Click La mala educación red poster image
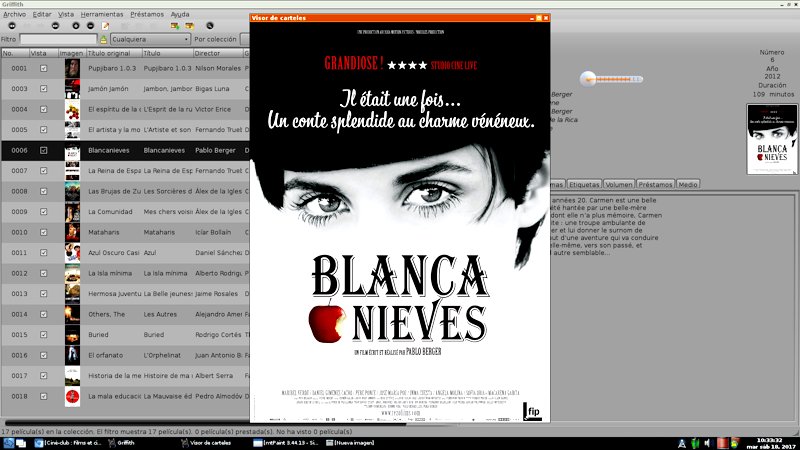The image size is (800, 450). coord(72,396)
